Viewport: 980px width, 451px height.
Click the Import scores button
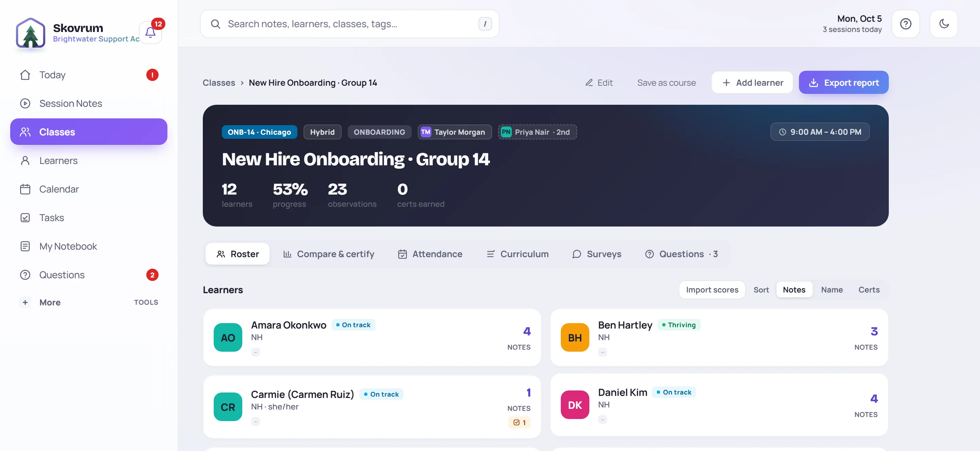point(712,290)
